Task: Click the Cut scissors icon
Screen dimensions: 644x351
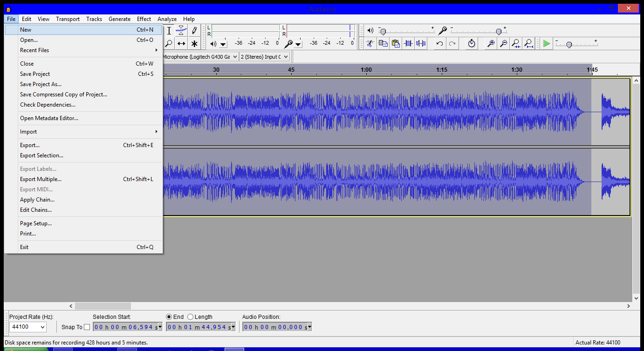Action: (x=370, y=43)
